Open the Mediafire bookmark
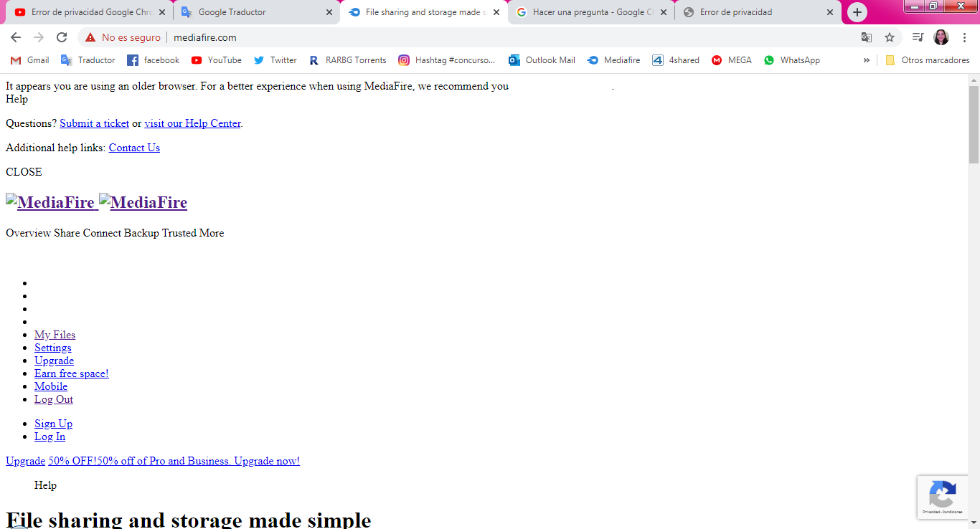 pyautogui.click(x=613, y=60)
